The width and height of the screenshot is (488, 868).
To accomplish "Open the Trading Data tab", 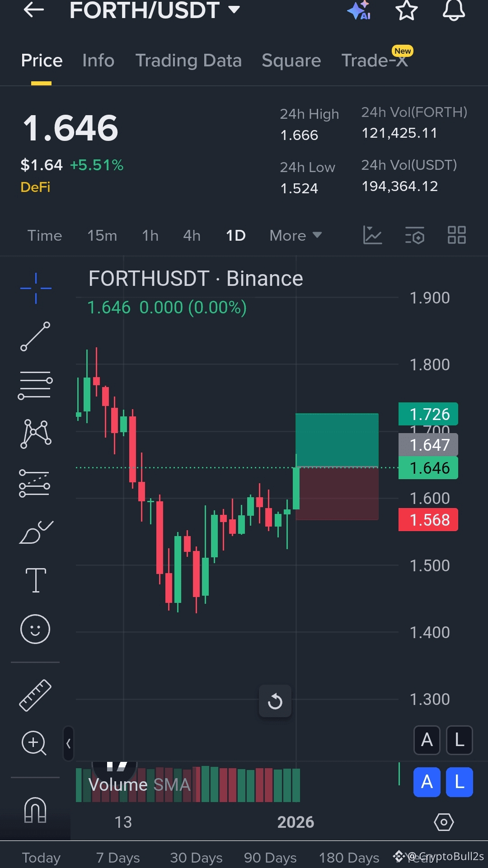I will pyautogui.click(x=188, y=61).
